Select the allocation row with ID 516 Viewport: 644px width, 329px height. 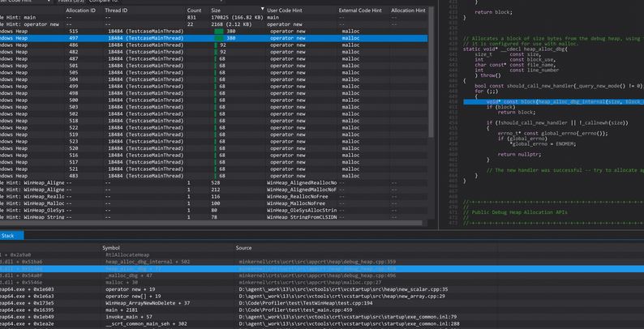point(213,155)
